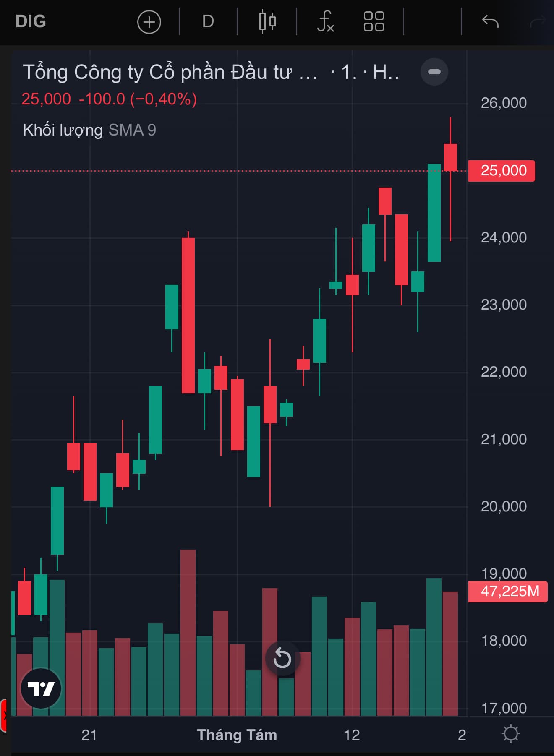This screenshot has width=554, height=756.
Task: Open the candlestick chart style menu
Action: coord(267,21)
